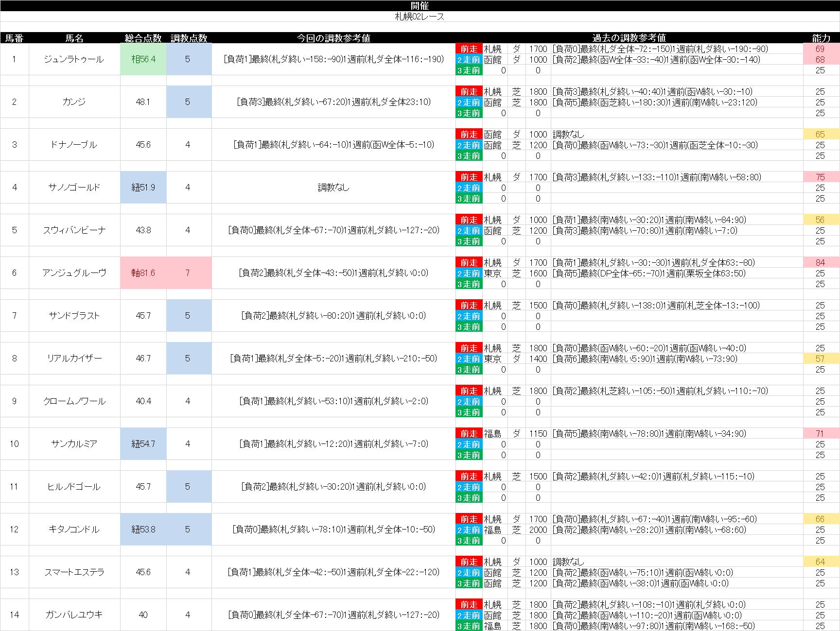Click the 開催 title bar
The image size is (840, 631).
(x=420, y=5)
